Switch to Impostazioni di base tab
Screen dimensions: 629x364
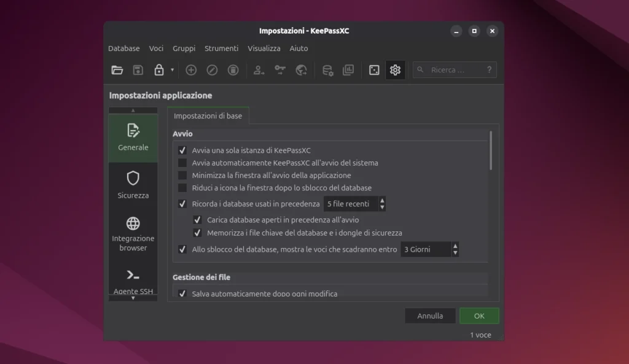click(x=208, y=116)
